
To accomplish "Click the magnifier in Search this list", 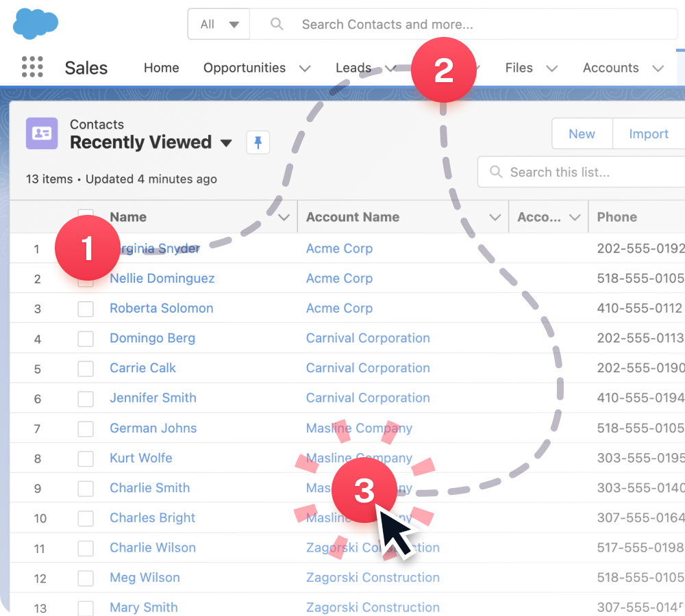I will point(496,172).
